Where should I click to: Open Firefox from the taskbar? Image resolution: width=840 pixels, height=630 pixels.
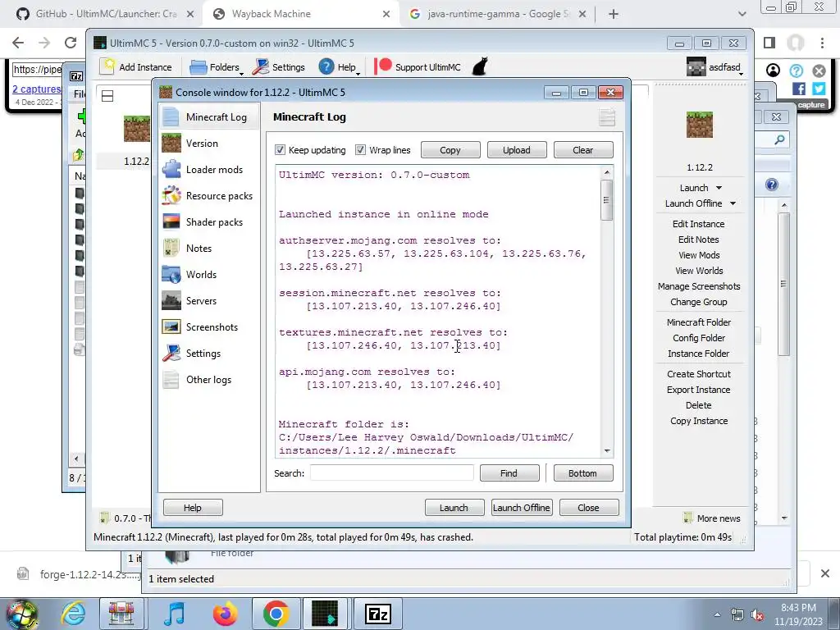[x=226, y=614]
